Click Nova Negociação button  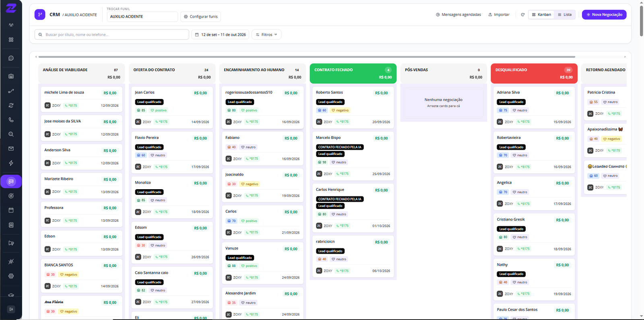(x=604, y=14)
